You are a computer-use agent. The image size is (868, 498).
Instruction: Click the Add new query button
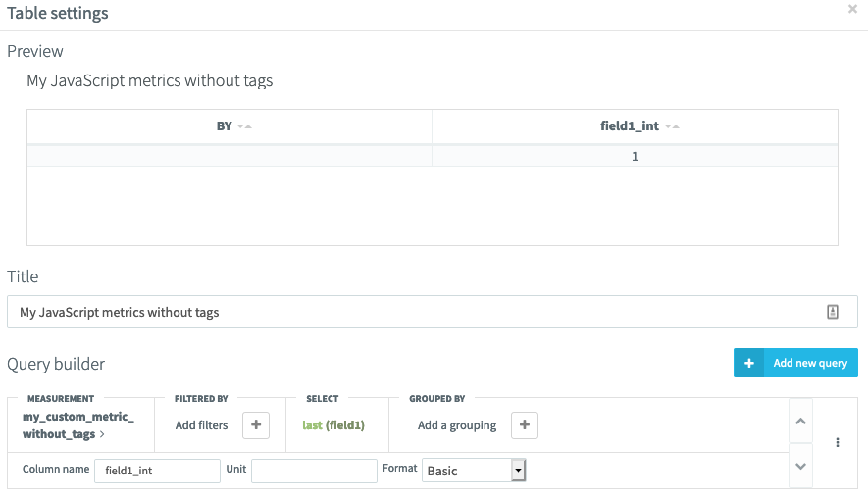coord(795,363)
